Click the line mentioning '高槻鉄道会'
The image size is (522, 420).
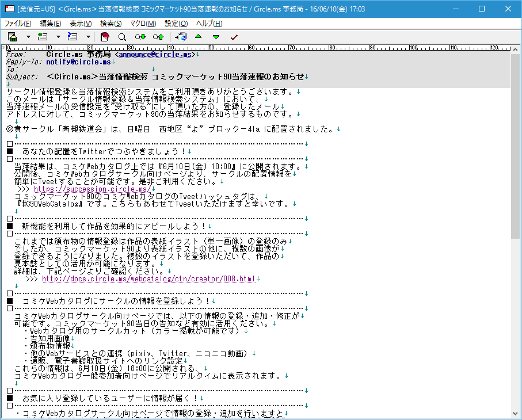170,129
